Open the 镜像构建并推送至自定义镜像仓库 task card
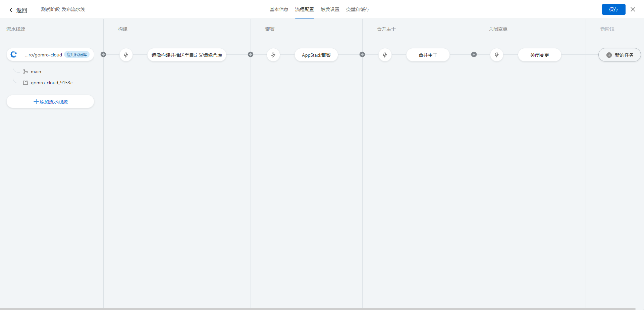This screenshot has height=310, width=644. 186,55
